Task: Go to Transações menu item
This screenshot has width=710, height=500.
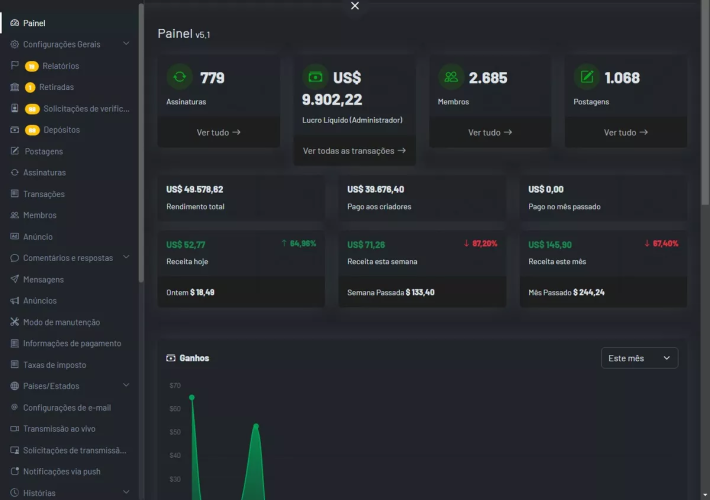Action: (44, 194)
